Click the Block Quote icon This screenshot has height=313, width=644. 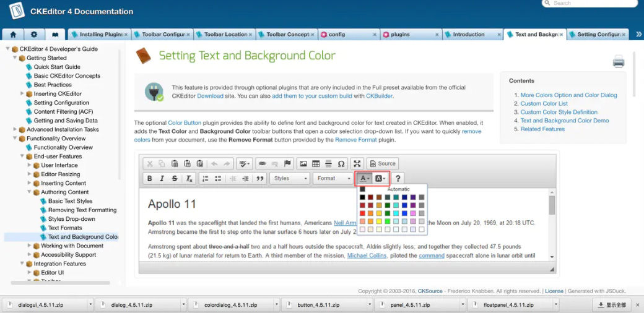(260, 178)
